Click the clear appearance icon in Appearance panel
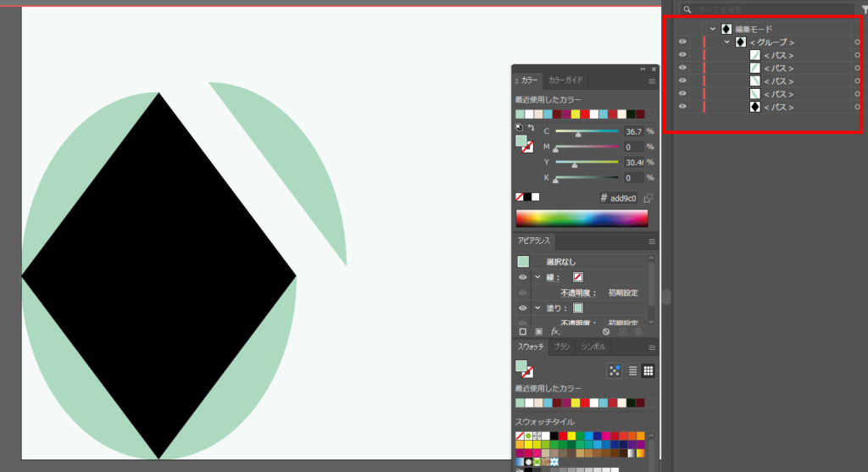The height and width of the screenshot is (472, 868). 606,331
